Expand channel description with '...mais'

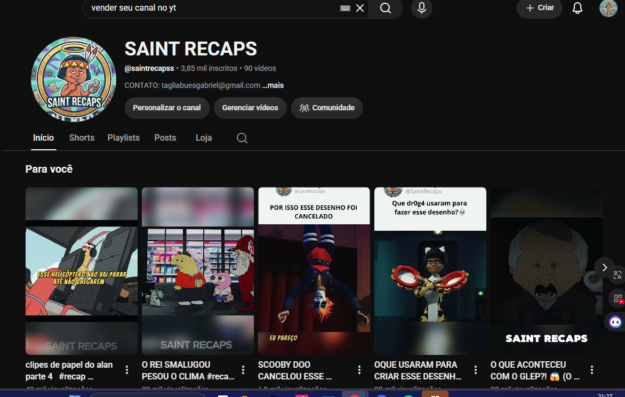[x=273, y=85]
